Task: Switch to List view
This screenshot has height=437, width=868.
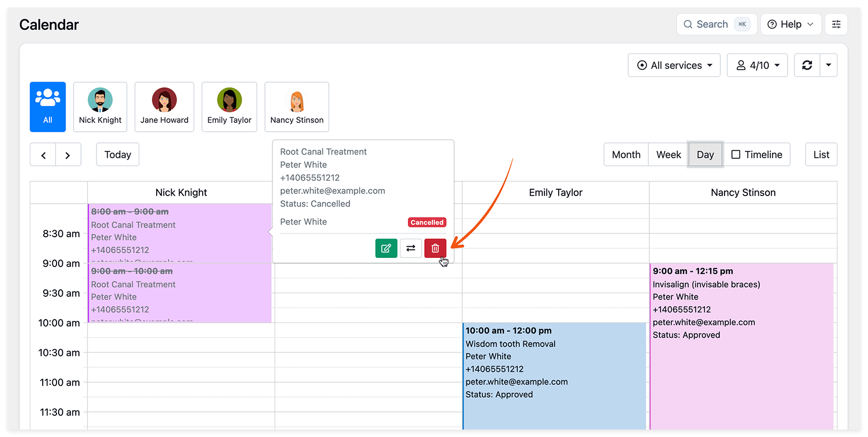Action: click(821, 155)
